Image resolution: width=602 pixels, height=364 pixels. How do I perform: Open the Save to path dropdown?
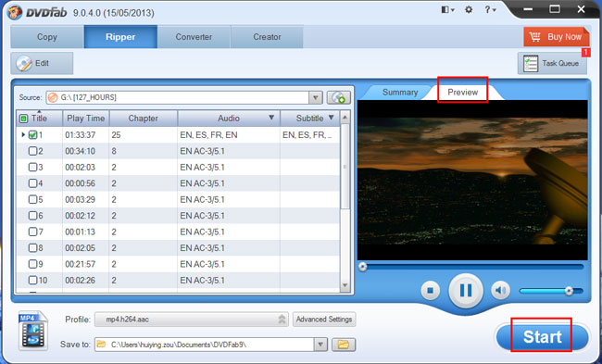pyautogui.click(x=320, y=345)
